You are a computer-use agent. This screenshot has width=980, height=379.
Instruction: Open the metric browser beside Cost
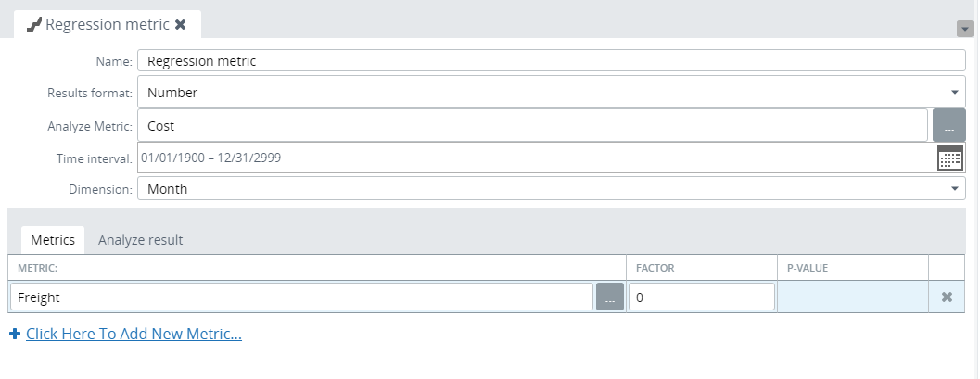pyautogui.click(x=948, y=126)
